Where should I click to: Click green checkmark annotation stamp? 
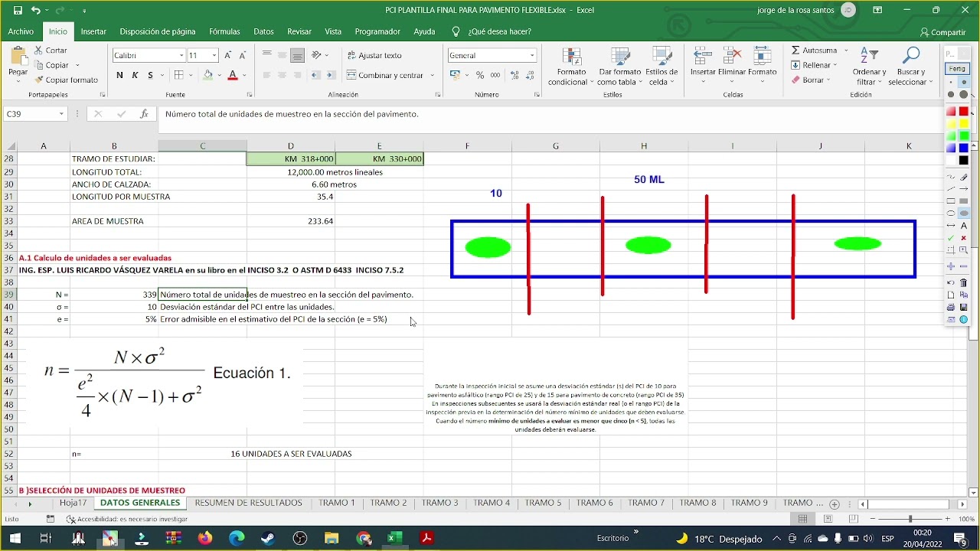pyautogui.click(x=951, y=238)
